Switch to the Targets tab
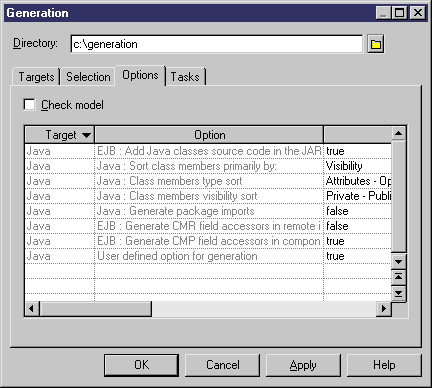This screenshot has width=432, height=388. point(36,77)
